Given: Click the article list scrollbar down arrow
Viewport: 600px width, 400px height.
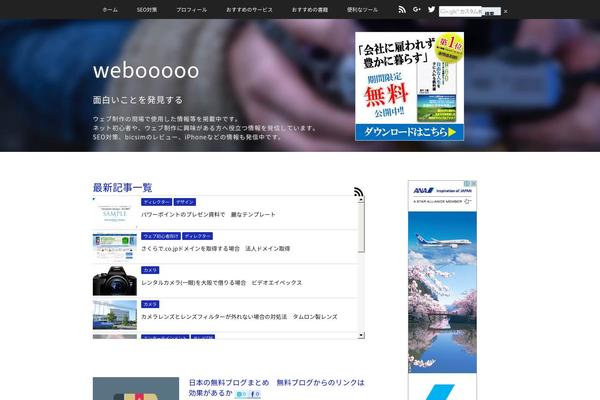Looking at the screenshot, I should click(x=361, y=335).
